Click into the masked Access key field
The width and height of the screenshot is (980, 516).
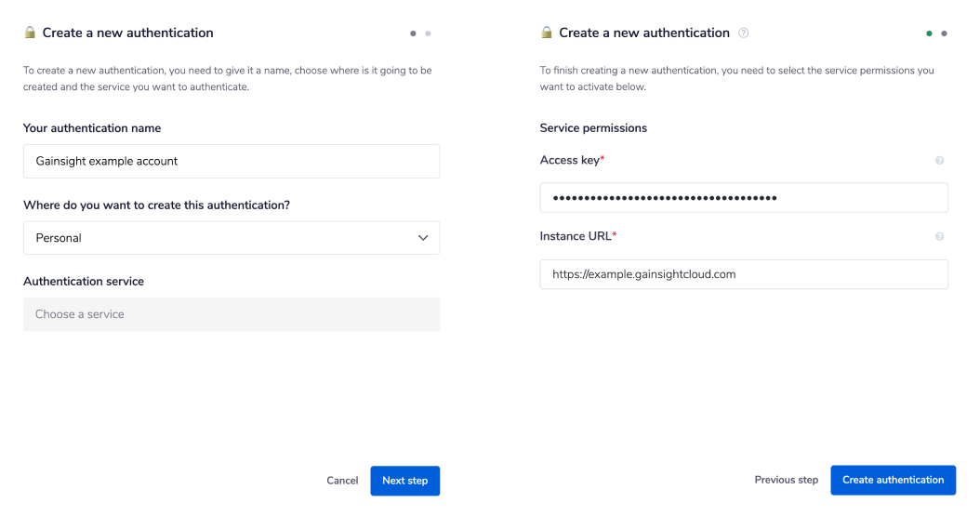click(x=744, y=198)
